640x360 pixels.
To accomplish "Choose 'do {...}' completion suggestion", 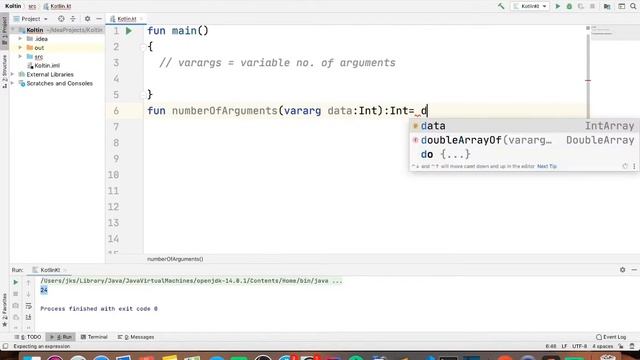I will coord(524,154).
